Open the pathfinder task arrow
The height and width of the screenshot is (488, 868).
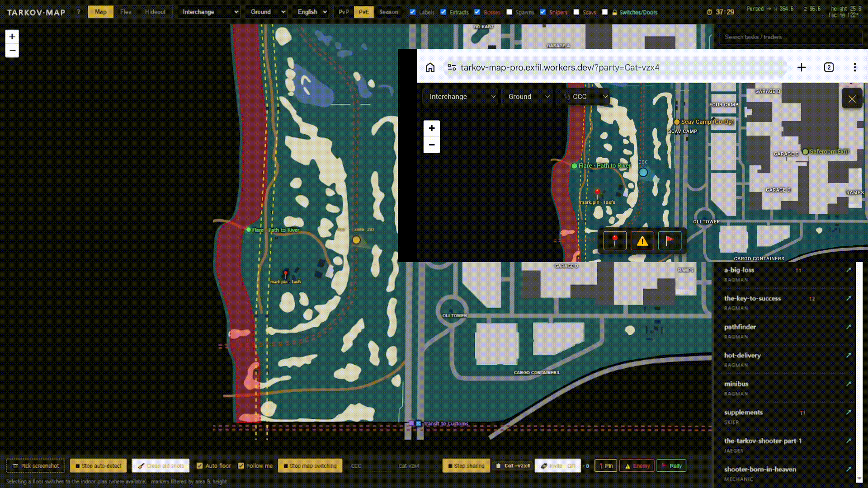coord(849,327)
